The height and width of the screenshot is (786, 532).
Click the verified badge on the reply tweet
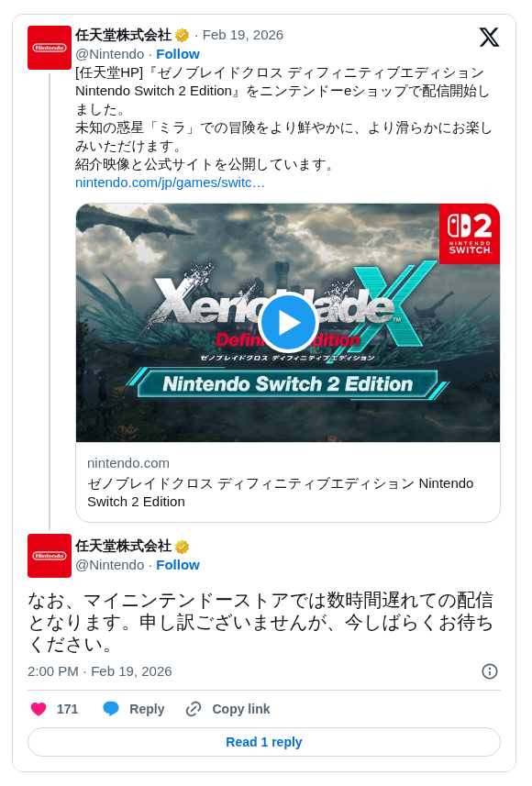pyautogui.click(x=182, y=547)
